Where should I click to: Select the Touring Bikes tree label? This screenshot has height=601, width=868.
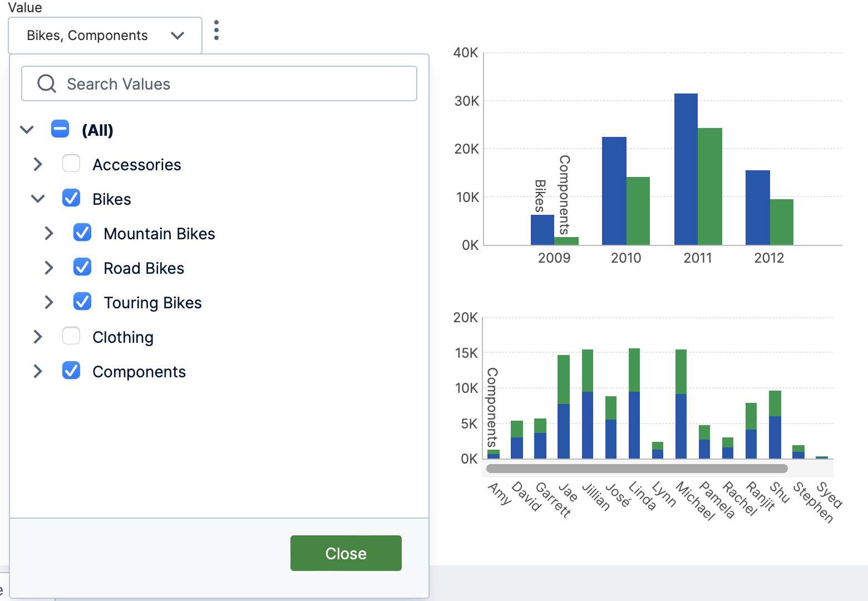[152, 303]
